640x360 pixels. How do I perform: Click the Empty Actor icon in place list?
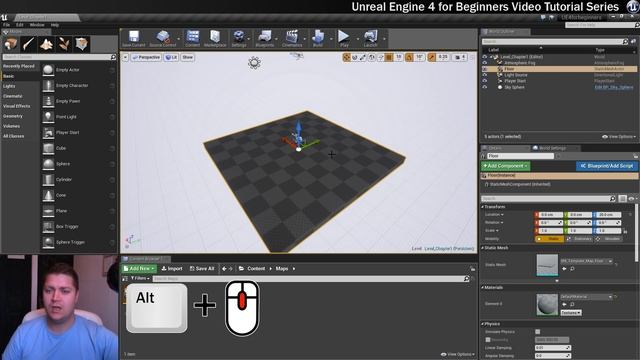[x=48, y=70]
